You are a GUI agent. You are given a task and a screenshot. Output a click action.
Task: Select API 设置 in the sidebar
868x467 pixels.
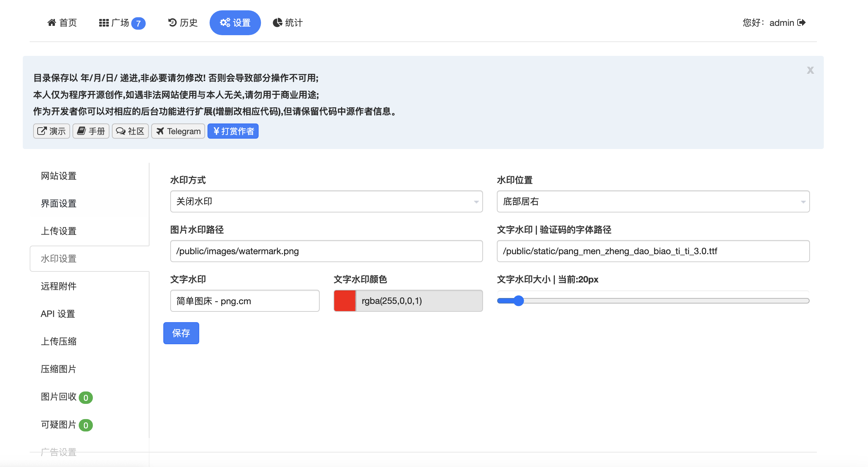pos(58,314)
